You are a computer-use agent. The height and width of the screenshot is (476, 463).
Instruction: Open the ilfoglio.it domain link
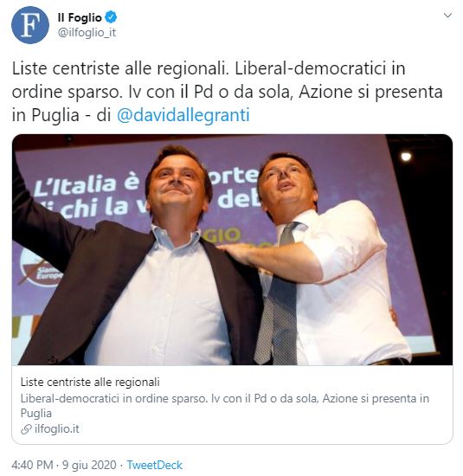tap(57, 429)
